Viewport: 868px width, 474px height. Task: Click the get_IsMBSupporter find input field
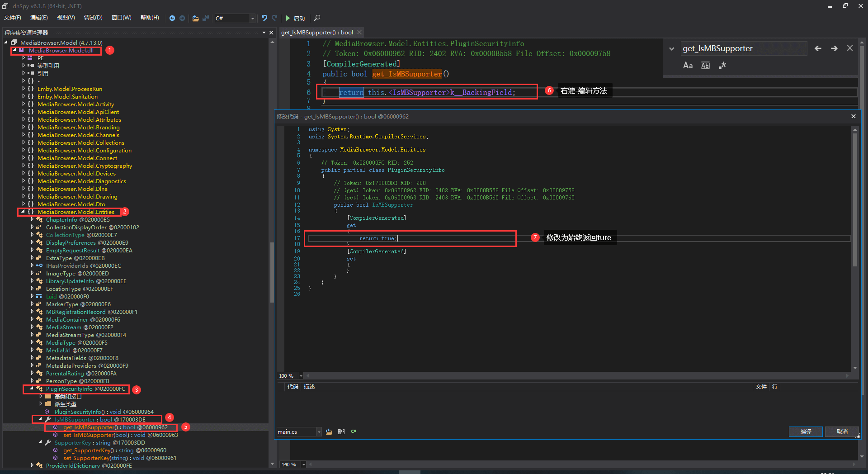pyautogui.click(x=743, y=48)
